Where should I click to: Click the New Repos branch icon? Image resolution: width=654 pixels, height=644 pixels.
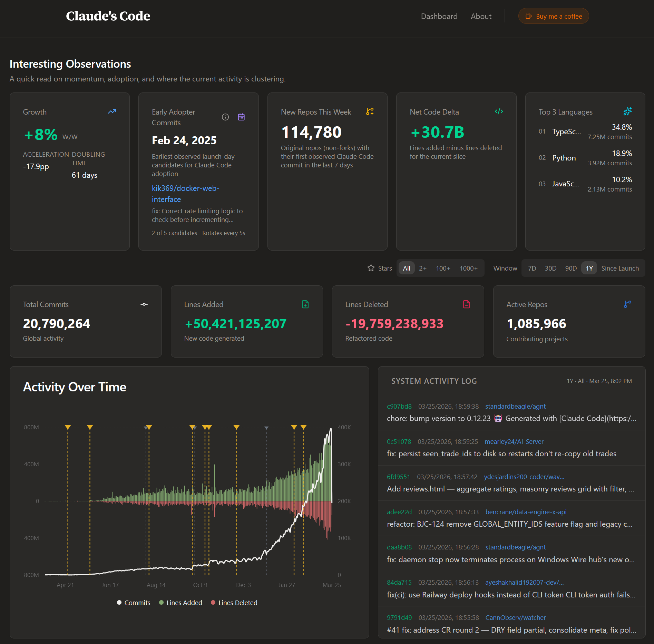coord(370,111)
